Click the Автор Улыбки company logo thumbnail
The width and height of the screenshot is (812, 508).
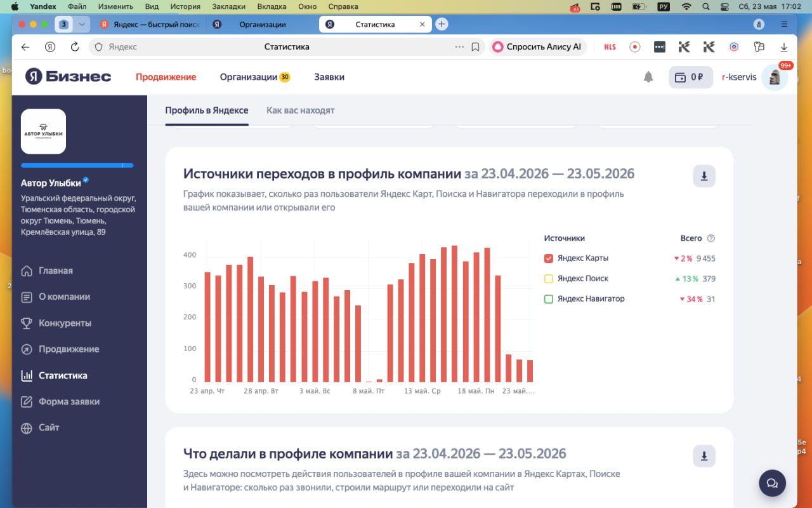click(x=43, y=131)
